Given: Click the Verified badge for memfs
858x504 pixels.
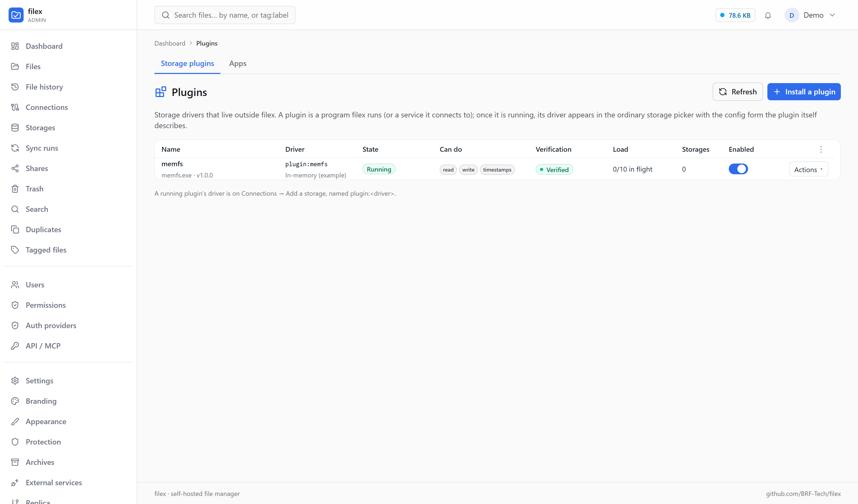Looking at the screenshot, I should 554,170.
